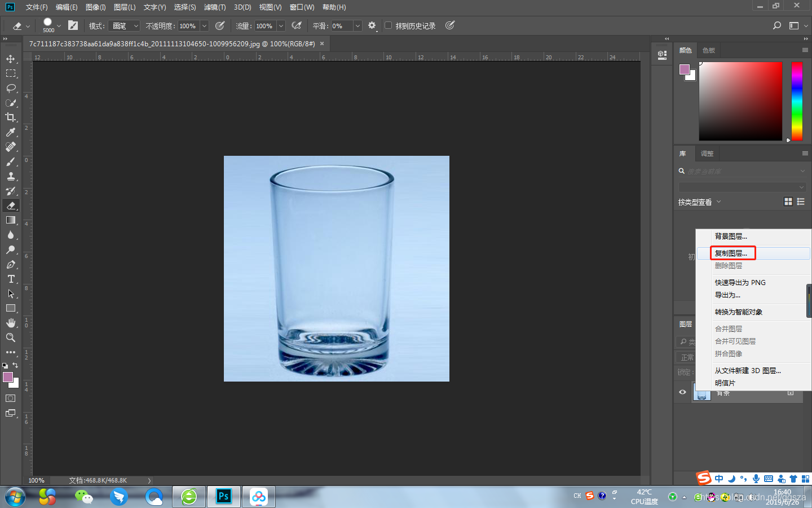
Task: Select the Rectangle shape tool
Action: click(11, 308)
